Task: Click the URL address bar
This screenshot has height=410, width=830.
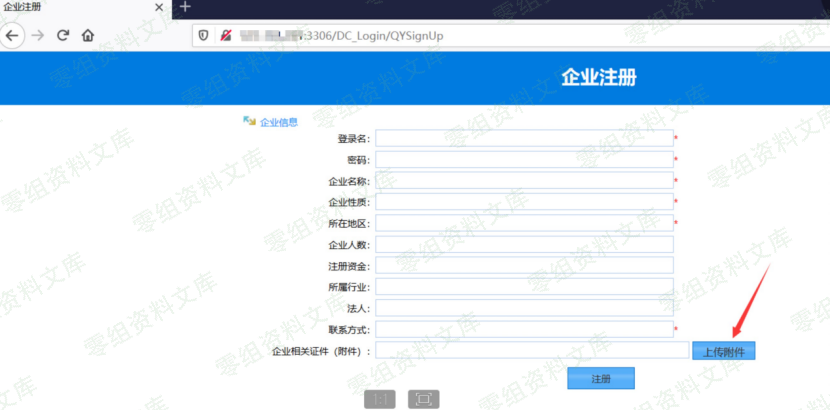Action: (500, 35)
